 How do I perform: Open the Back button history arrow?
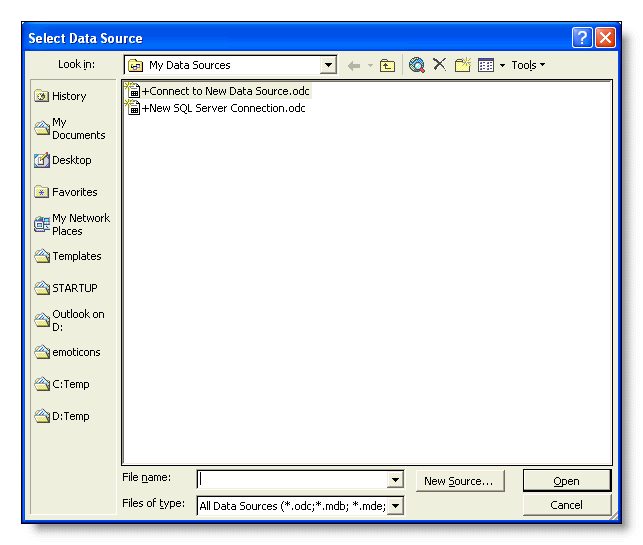click(x=370, y=66)
